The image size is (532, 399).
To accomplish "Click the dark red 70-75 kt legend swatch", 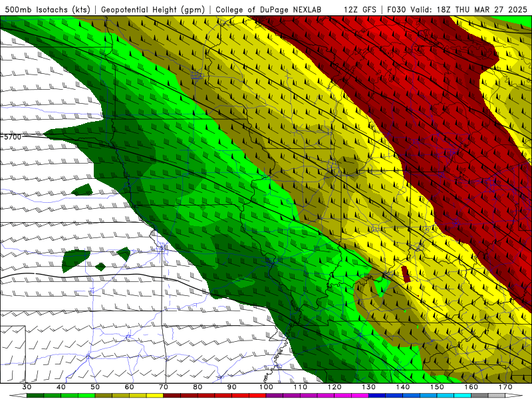I will (172, 396).
